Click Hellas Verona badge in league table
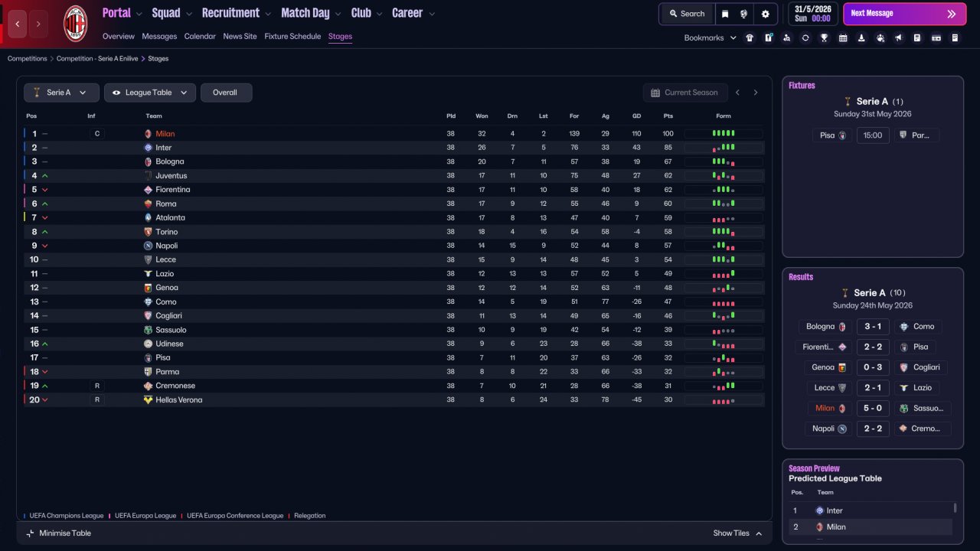 148,400
